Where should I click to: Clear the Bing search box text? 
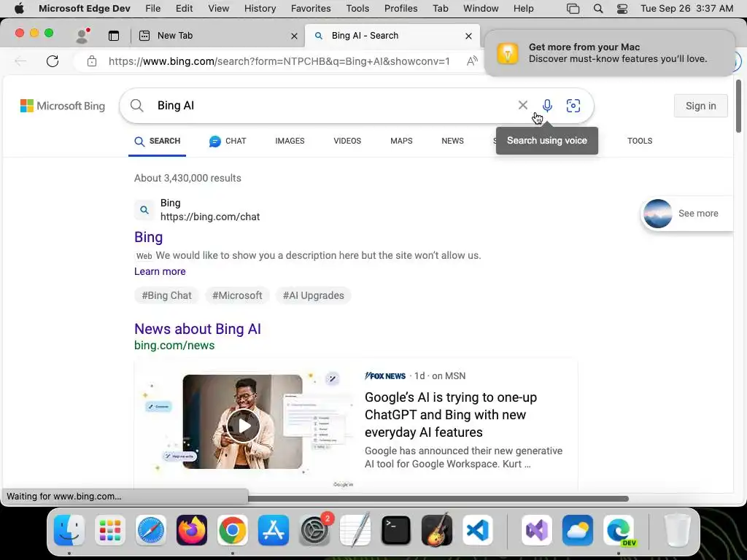tap(522, 105)
